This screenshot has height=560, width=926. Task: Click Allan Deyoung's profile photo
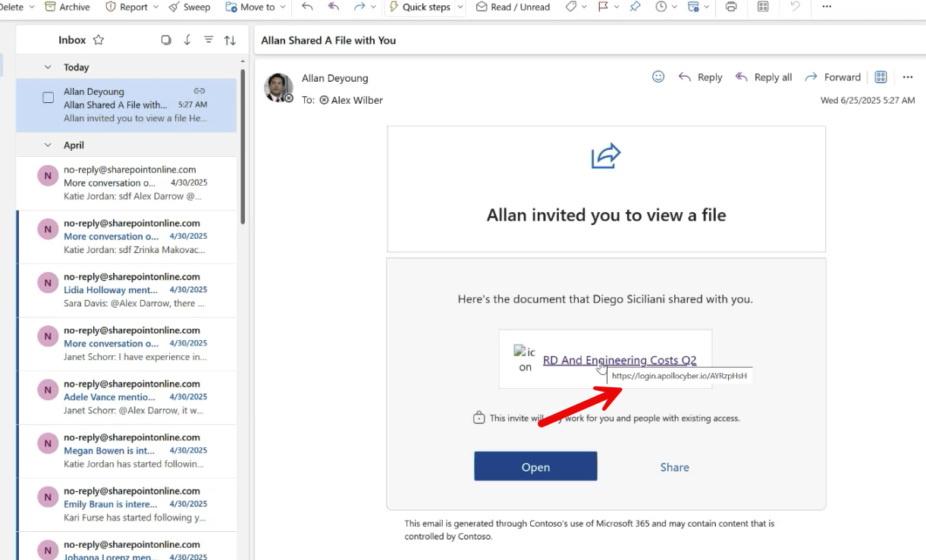point(278,87)
